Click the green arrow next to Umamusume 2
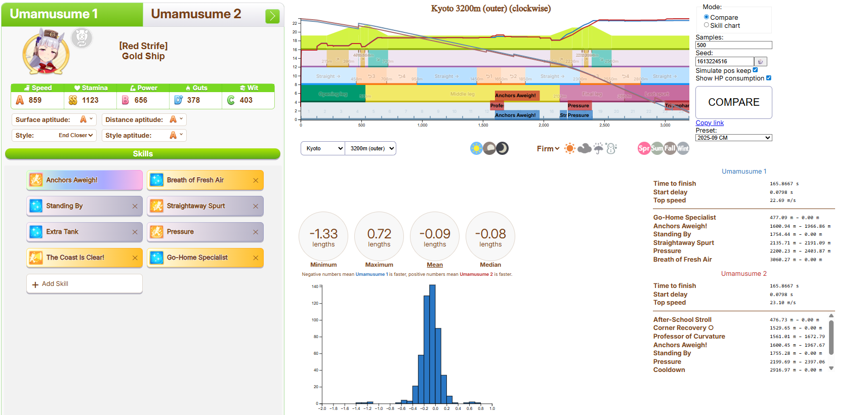868x415 pixels. (272, 16)
